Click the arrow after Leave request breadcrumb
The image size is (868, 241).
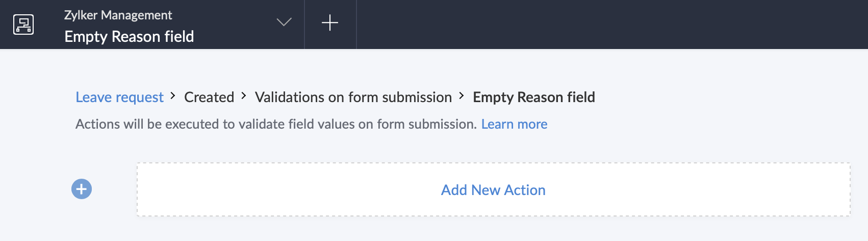tap(173, 95)
